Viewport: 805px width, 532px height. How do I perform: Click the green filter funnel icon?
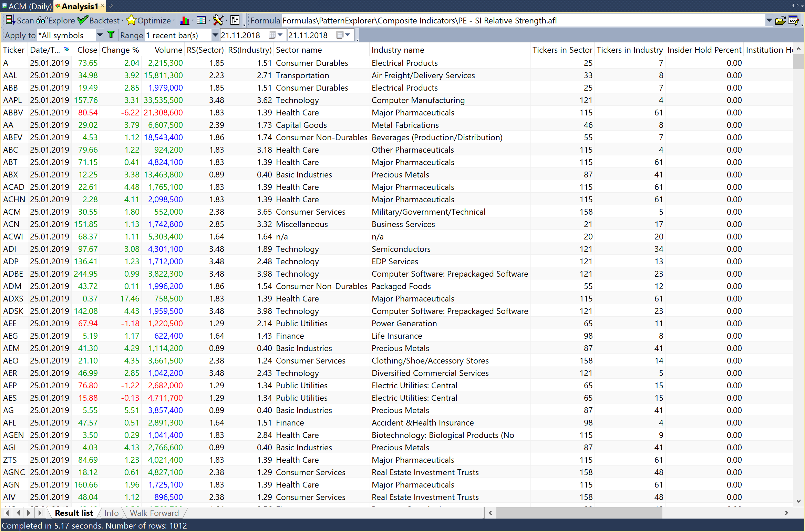point(111,35)
